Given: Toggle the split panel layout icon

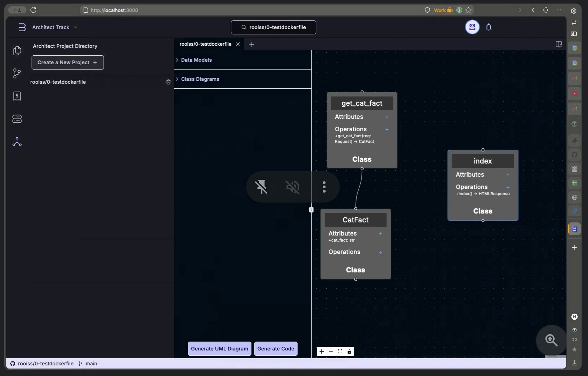Looking at the screenshot, I should 559,44.
